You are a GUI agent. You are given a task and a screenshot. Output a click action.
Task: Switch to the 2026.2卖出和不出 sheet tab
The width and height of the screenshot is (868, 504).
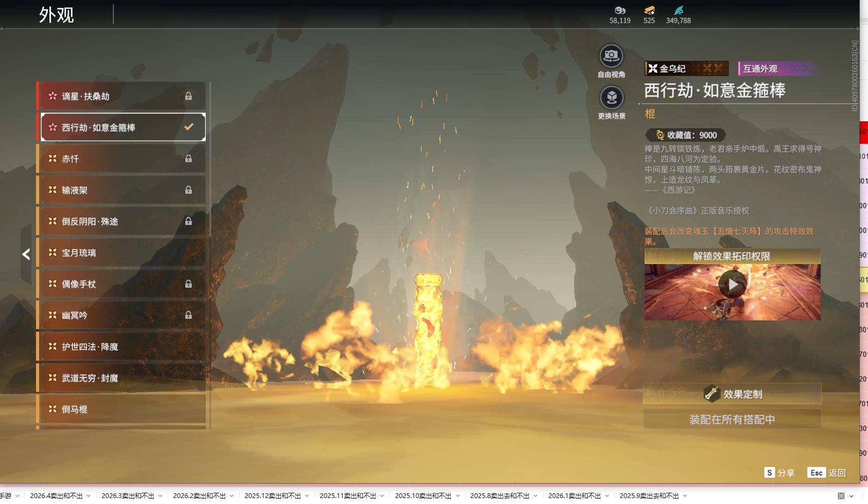199,496
